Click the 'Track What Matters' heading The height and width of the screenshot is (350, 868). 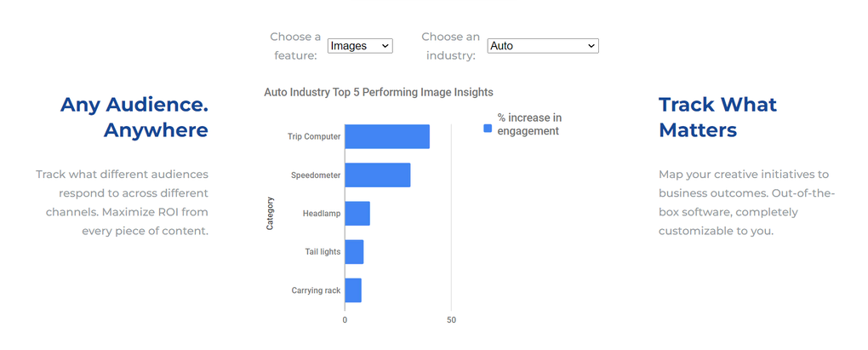click(717, 118)
